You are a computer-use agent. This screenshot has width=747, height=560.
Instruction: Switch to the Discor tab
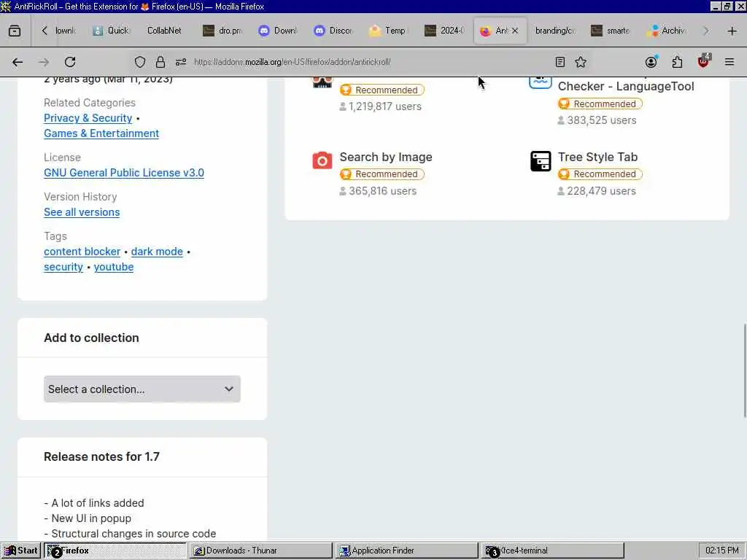pyautogui.click(x=333, y=31)
